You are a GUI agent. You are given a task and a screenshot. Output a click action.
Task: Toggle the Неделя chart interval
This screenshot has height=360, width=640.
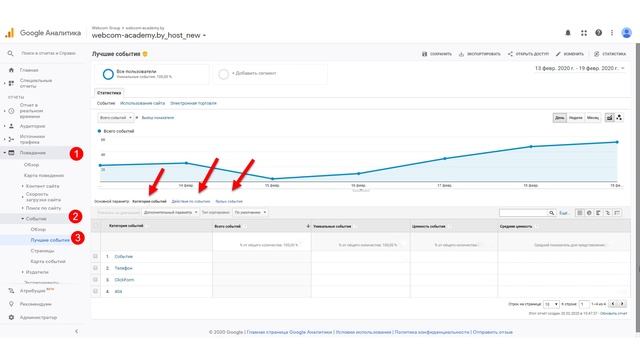coord(576,118)
